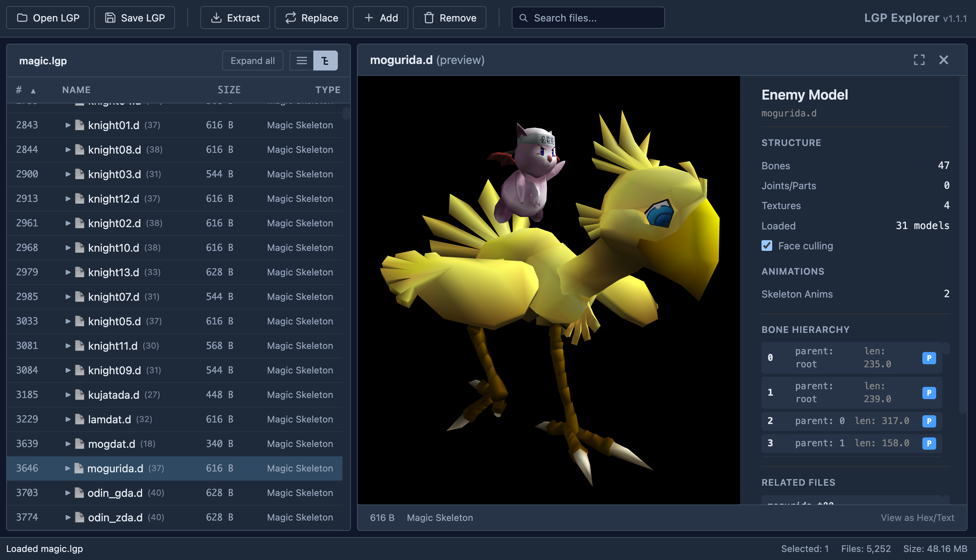Sort by the TYPE column header
This screenshot has height=560, width=976.
[328, 90]
